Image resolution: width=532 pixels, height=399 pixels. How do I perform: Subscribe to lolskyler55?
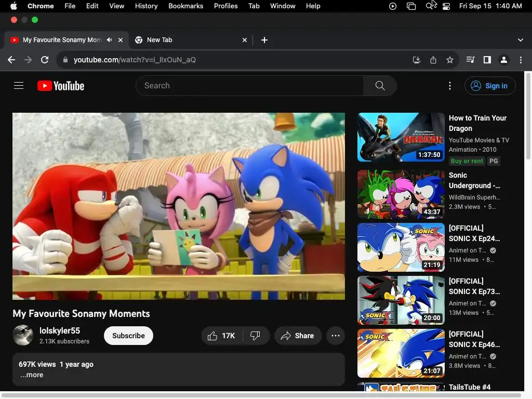(128, 336)
